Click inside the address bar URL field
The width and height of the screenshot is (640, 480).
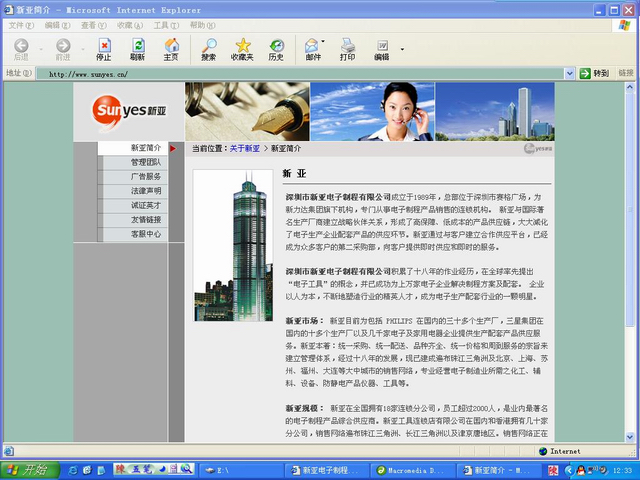point(300,73)
